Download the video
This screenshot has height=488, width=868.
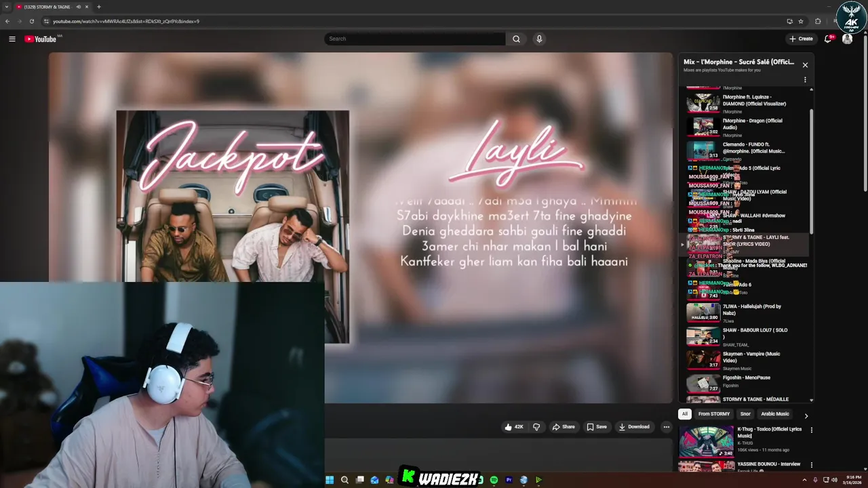(x=635, y=427)
